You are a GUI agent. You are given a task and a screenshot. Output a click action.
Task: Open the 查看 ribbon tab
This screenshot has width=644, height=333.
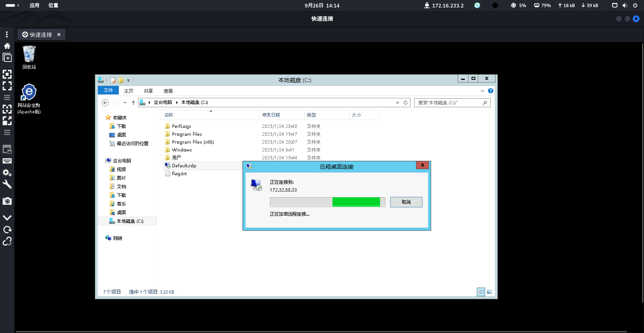pos(168,91)
